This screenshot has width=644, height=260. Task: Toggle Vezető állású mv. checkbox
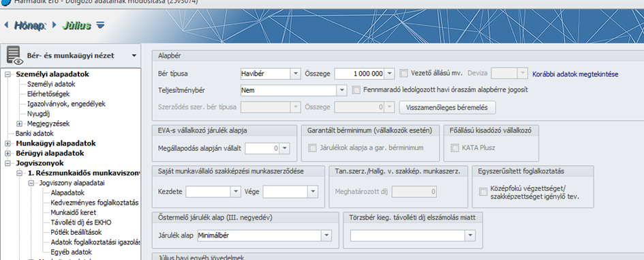[403, 73]
